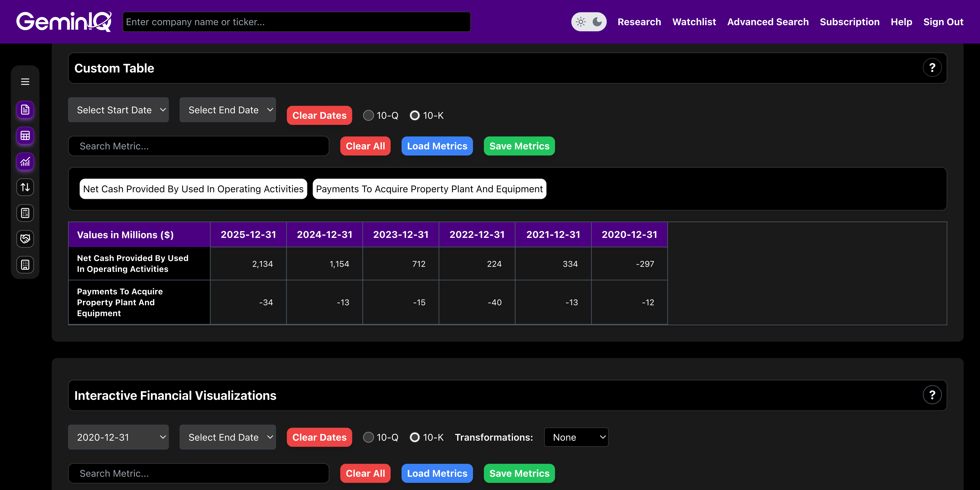Click the document sidebar icon
980x490 pixels.
pyautogui.click(x=25, y=110)
